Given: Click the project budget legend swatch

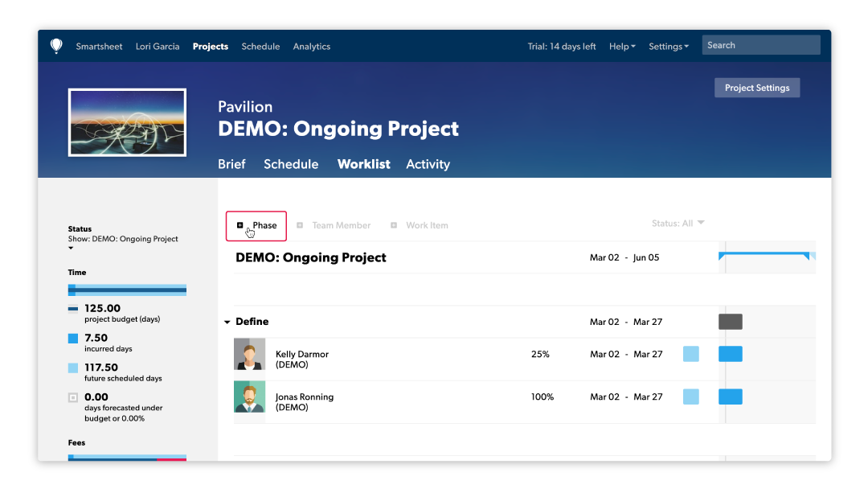Looking at the screenshot, I should pos(73,309).
